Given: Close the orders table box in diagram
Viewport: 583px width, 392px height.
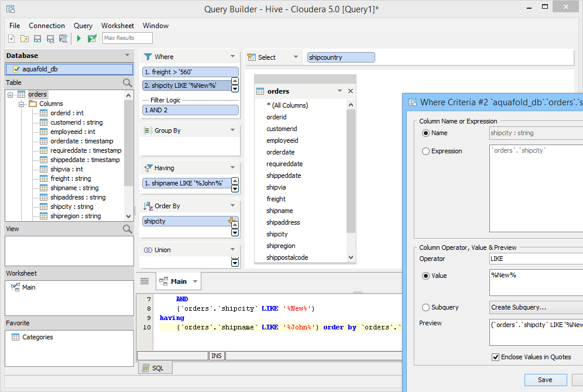Looking at the screenshot, I should coord(350,91).
